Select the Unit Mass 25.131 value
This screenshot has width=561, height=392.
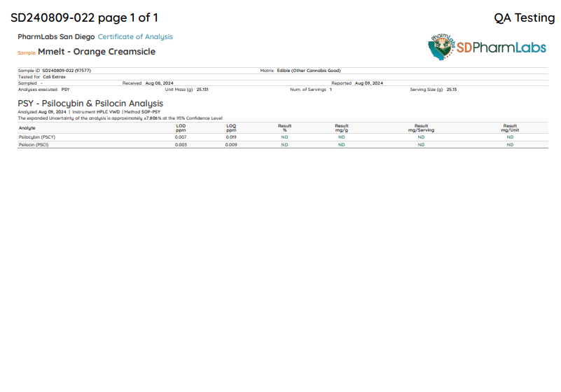[202, 90]
